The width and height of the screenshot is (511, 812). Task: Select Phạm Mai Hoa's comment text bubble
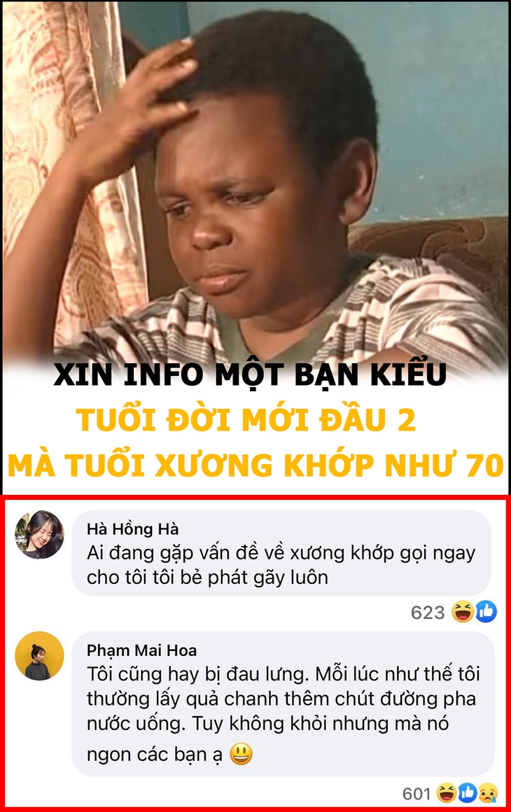pyautogui.click(x=283, y=703)
